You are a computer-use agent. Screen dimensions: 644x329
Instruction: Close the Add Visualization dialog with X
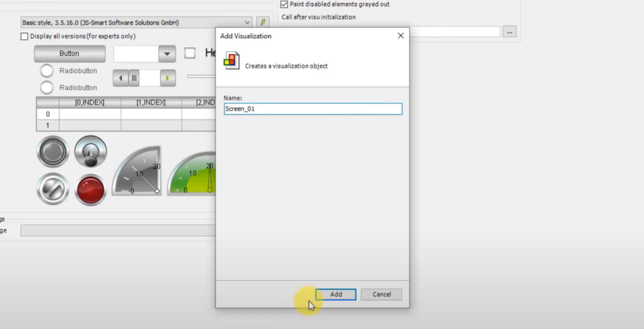pos(401,36)
